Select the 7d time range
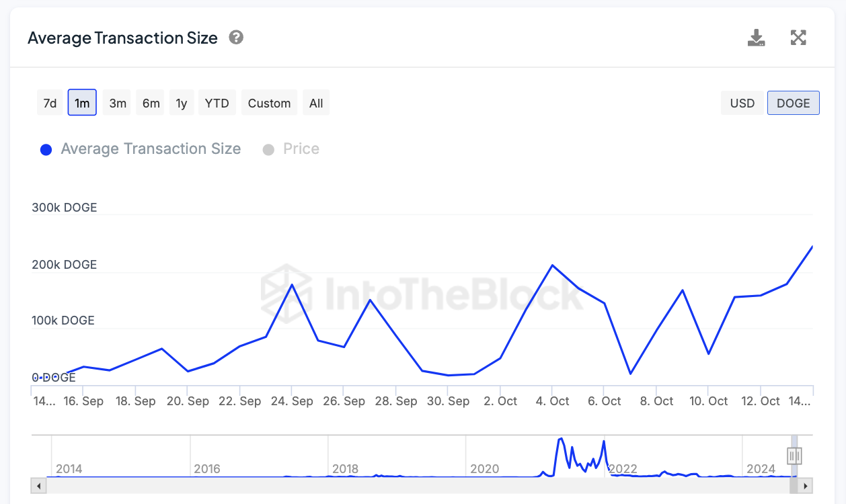The width and height of the screenshot is (846, 504). (x=50, y=103)
